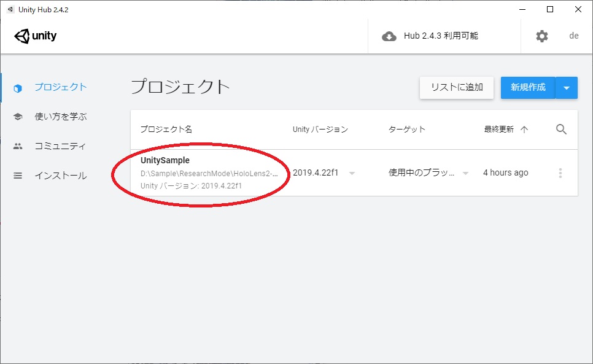Screen dimensions: 593x364
Task: Minimize the Unity Hub window
Action: [522, 9]
